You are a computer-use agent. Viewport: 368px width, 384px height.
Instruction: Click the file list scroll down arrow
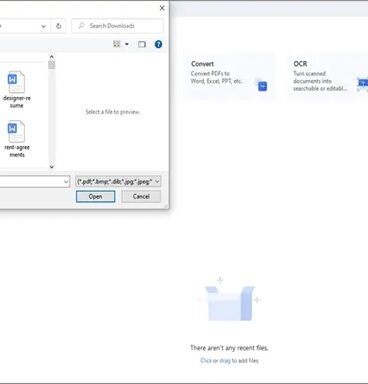click(x=51, y=166)
